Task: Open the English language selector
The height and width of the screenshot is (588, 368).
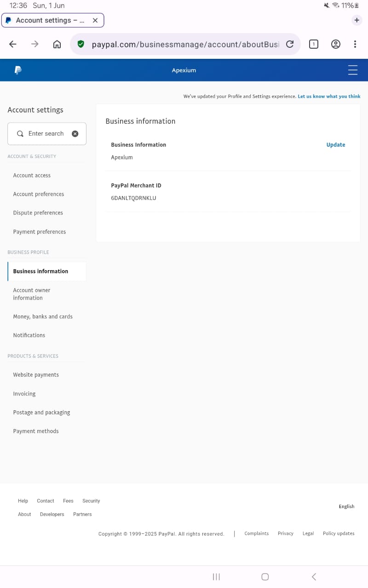Action: click(x=346, y=506)
